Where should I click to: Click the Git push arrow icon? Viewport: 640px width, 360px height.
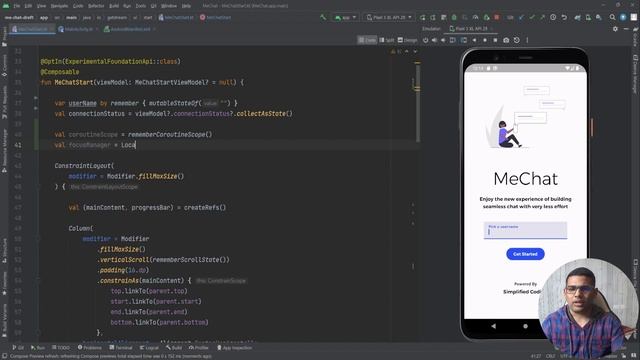542,18
